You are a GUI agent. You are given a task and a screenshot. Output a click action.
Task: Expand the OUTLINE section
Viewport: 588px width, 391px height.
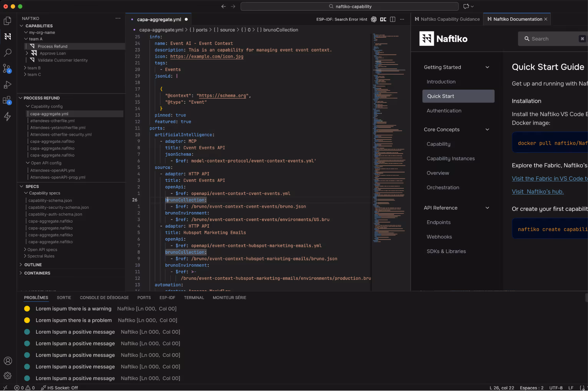(x=21, y=265)
